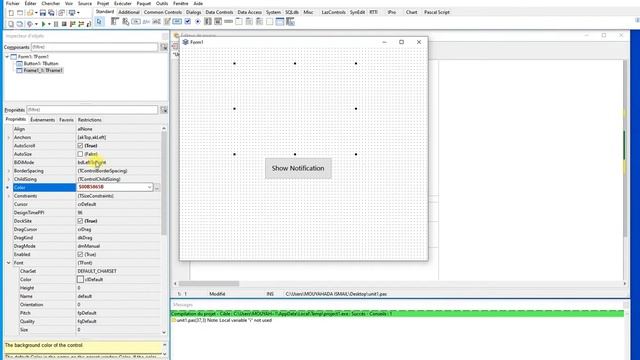Open the Exécuter menu
Screen dimensions: 640x360
[123, 3]
